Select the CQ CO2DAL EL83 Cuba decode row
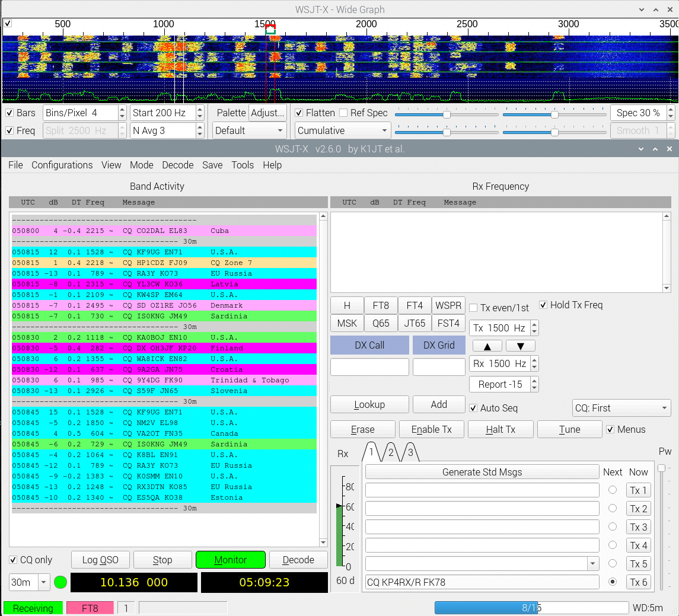 164,231
